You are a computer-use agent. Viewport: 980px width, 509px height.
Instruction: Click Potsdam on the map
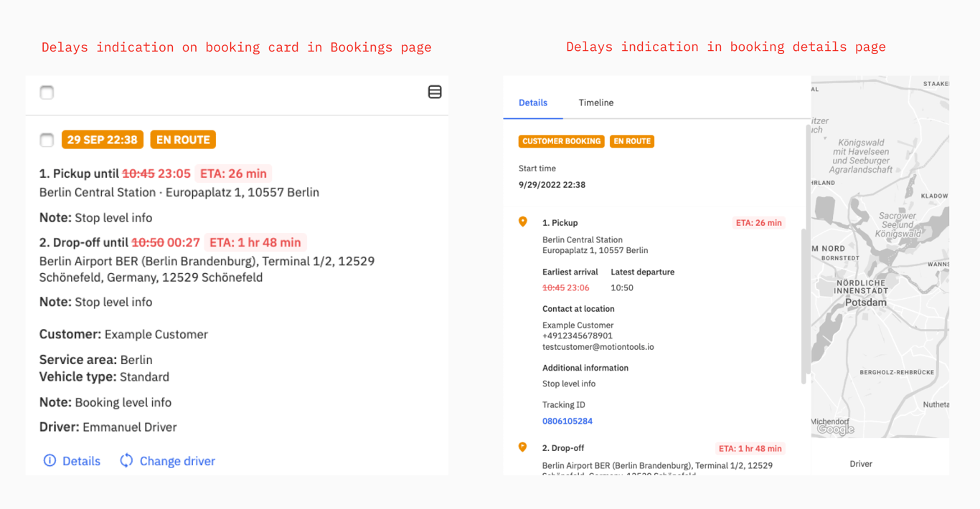865,303
